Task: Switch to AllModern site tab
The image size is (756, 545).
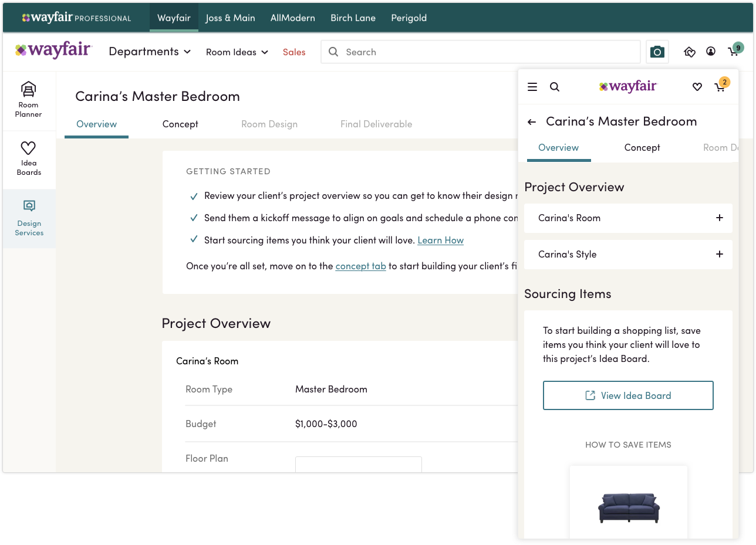Action: pyautogui.click(x=292, y=18)
